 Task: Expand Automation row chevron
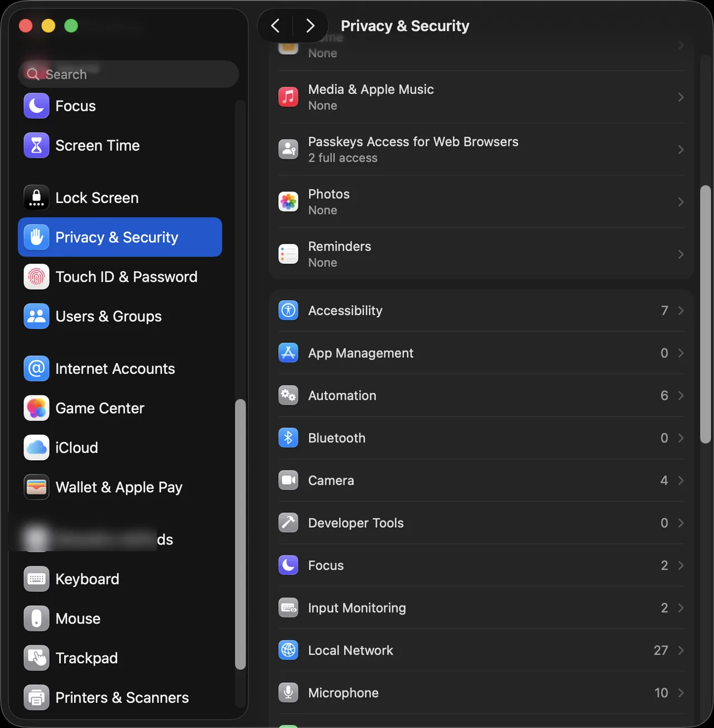[681, 396]
